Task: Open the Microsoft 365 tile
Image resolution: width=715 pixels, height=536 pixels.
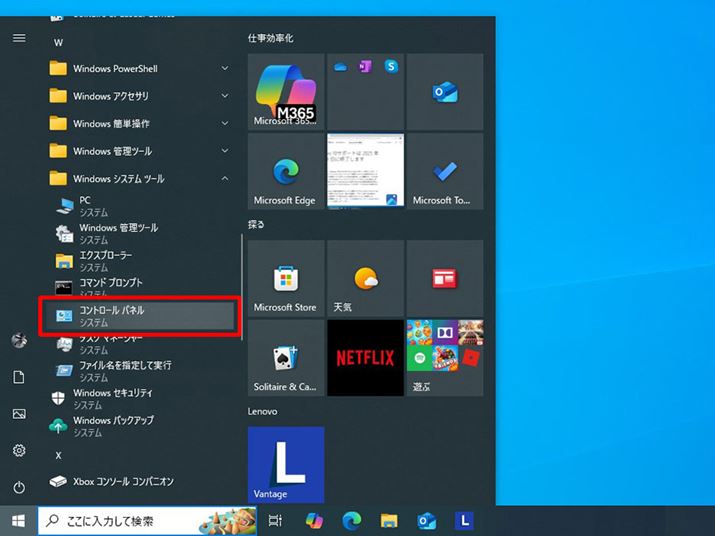Action: [x=286, y=92]
